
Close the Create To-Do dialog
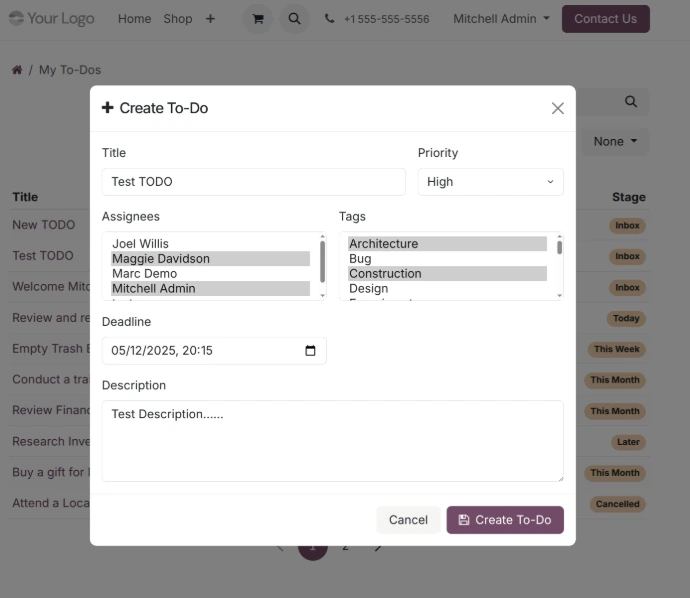pyautogui.click(x=558, y=108)
